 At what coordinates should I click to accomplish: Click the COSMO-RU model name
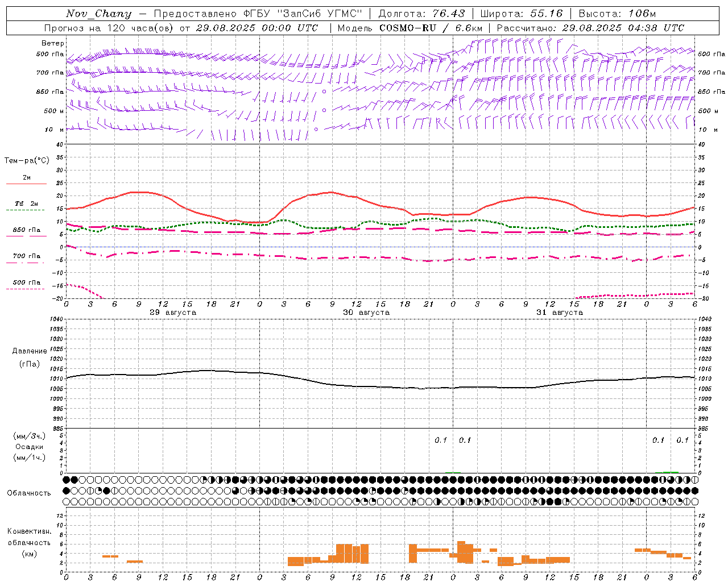407,28
